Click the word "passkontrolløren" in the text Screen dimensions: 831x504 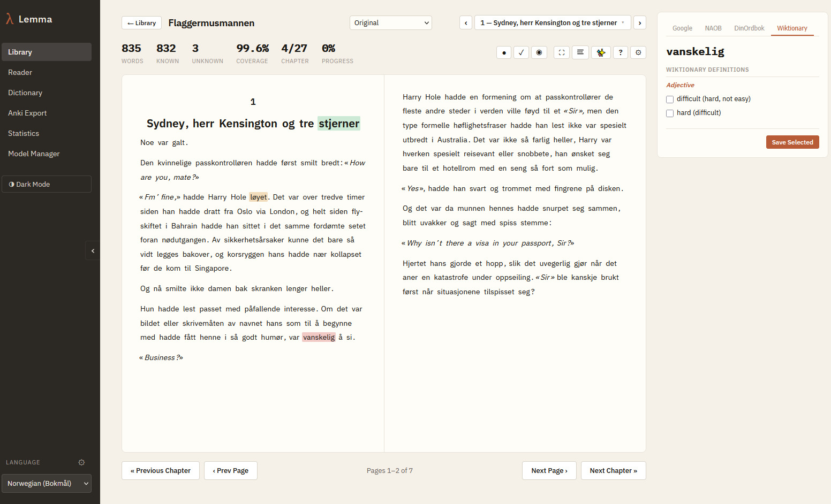coord(224,163)
